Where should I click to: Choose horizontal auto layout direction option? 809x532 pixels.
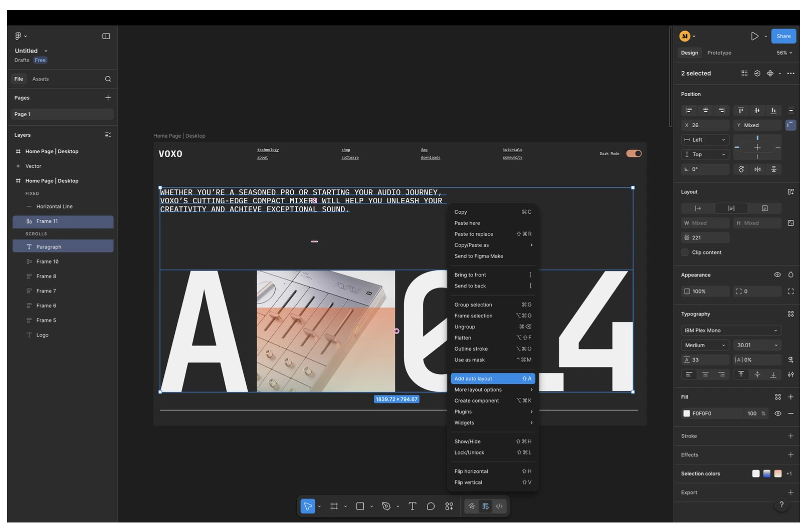click(698, 208)
